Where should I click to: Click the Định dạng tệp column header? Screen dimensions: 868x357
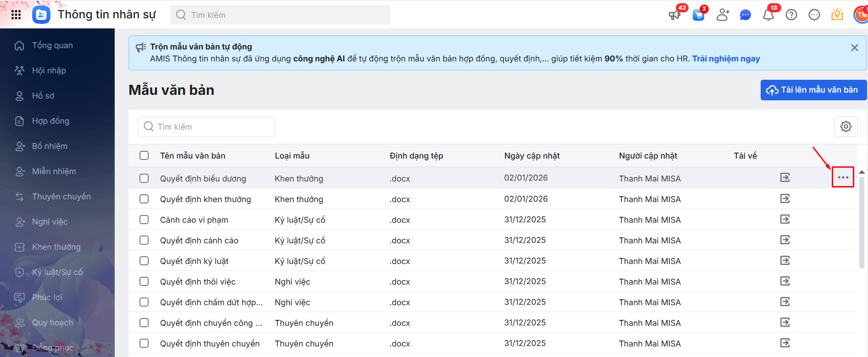click(416, 156)
